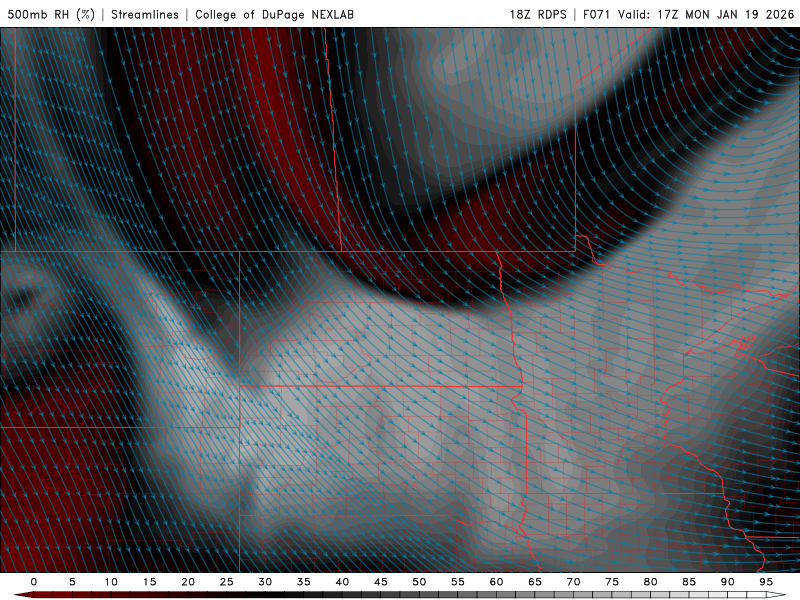Click the '85' colorbar label
This screenshot has height=600, width=800.
(x=689, y=582)
